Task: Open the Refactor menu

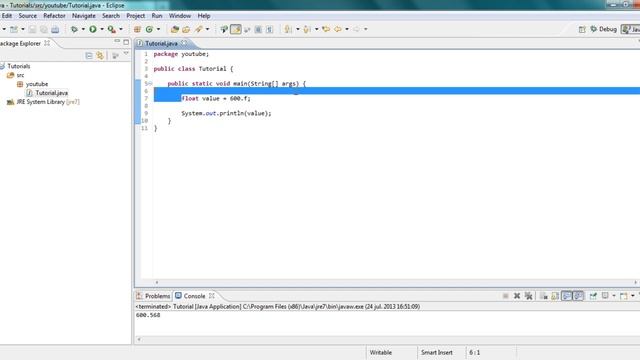Action: click(54, 16)
